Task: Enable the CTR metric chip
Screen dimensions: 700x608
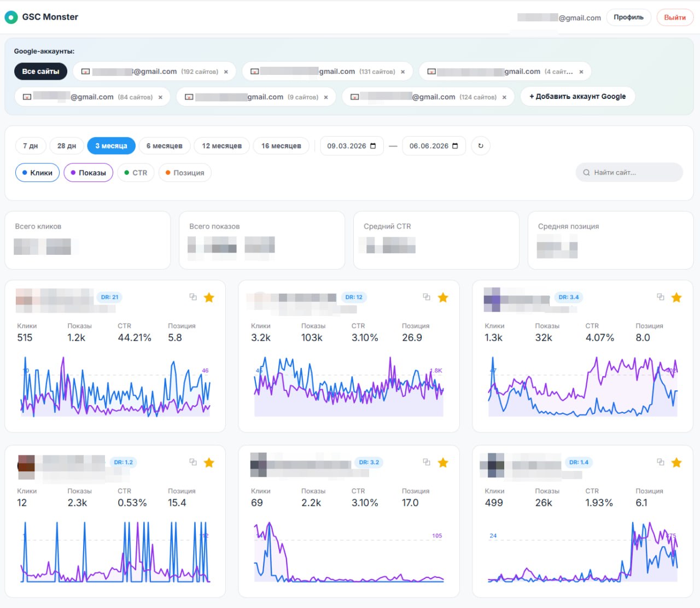Action: (136, 173)
